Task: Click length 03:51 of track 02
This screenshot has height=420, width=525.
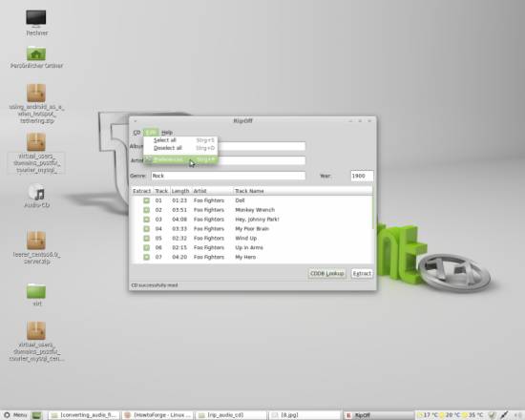Action: coord(179,210)
